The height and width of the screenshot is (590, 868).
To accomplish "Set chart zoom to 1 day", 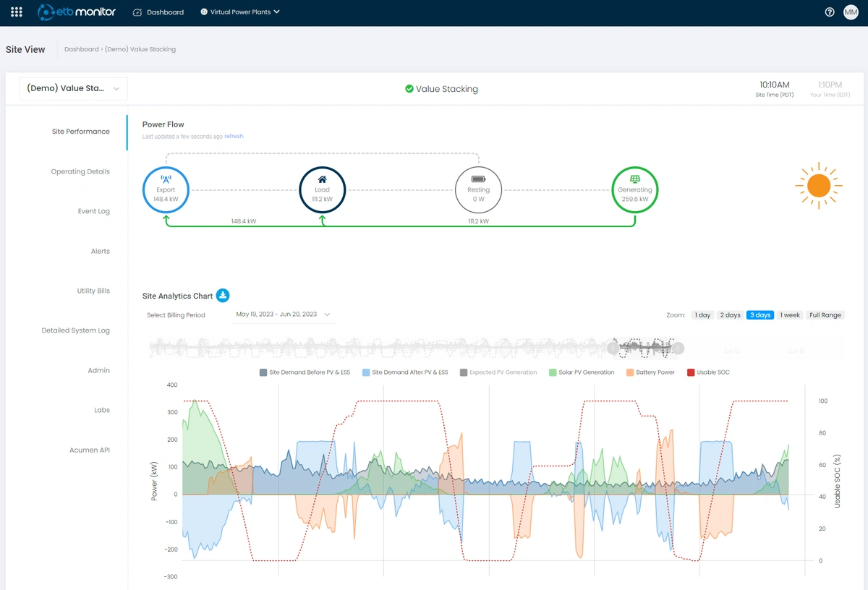I will click(702, 315).
